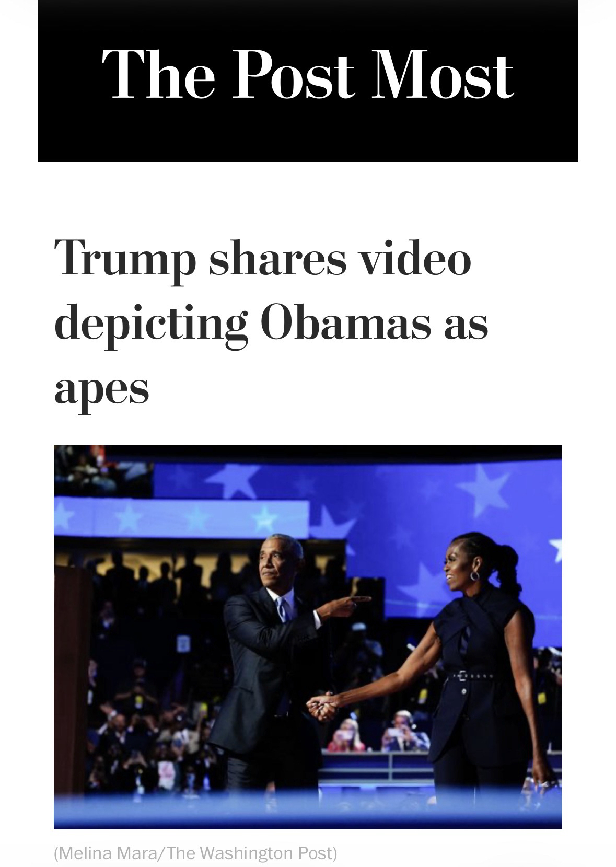Screen dimensions: 616x867
Task: Open The Post Most header banner
Action: coord(308,81)
